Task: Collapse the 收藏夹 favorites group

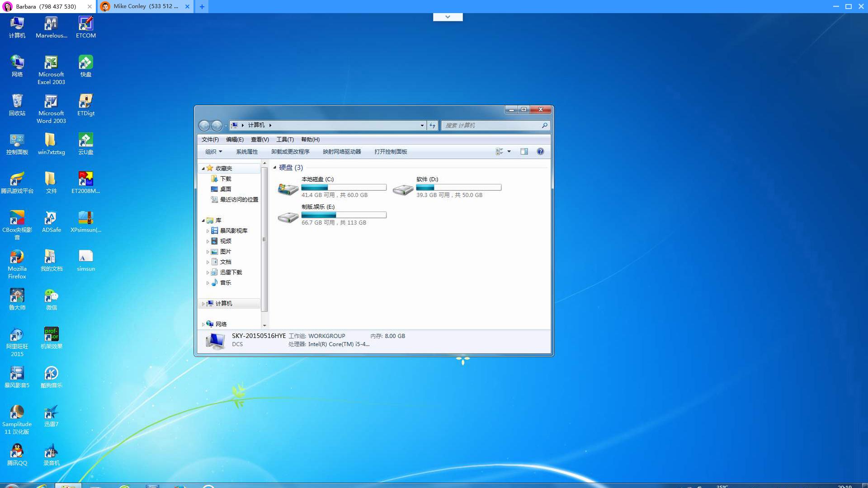Action: [203, 168]
